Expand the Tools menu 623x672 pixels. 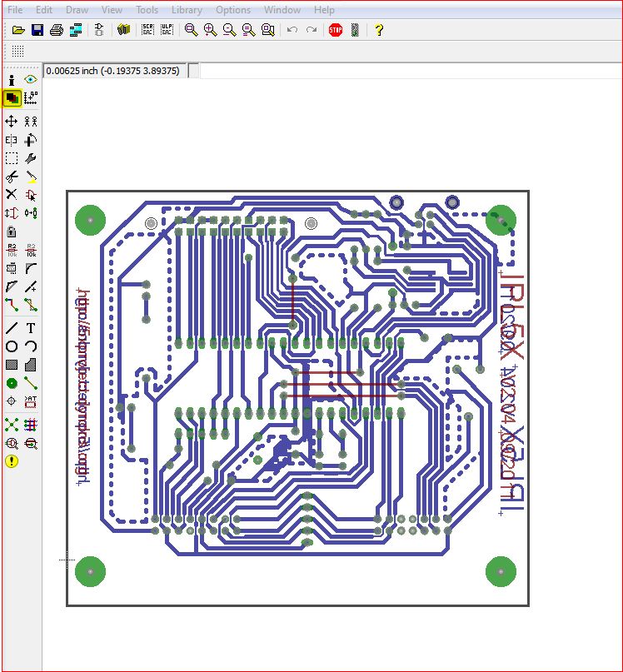(x=147, y=9)
